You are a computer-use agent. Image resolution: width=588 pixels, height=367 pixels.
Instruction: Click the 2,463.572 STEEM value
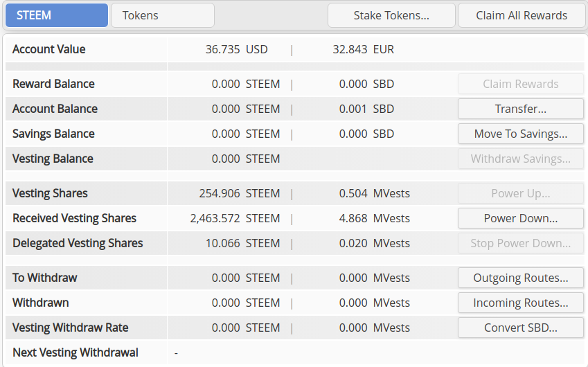tap(235, 218)
